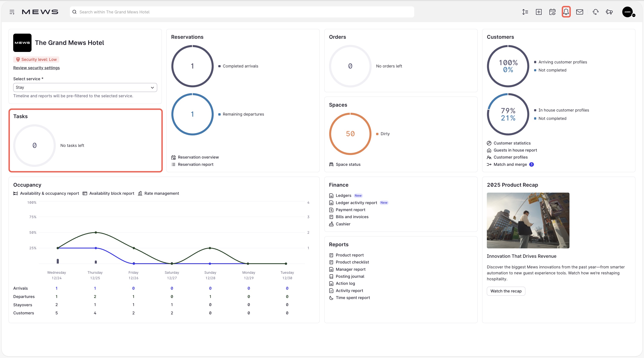Open Guests in house report link
Image resolution: width=644 pixels, height=358 pixels.
coord(515,150)
